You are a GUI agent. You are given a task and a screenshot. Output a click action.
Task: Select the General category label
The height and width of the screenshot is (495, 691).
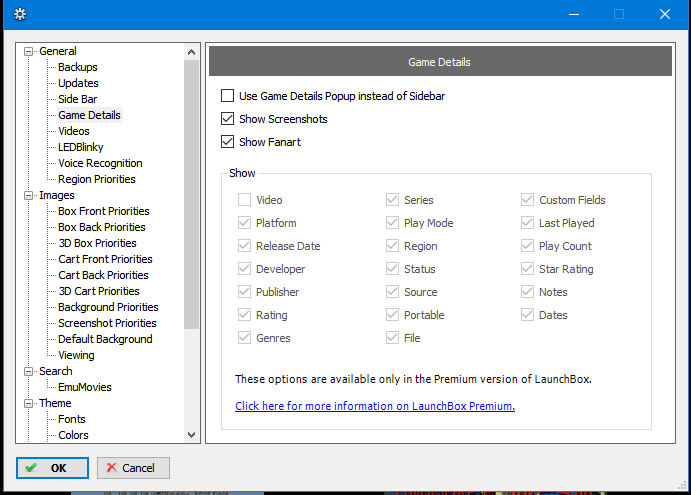tap(58, 51)
